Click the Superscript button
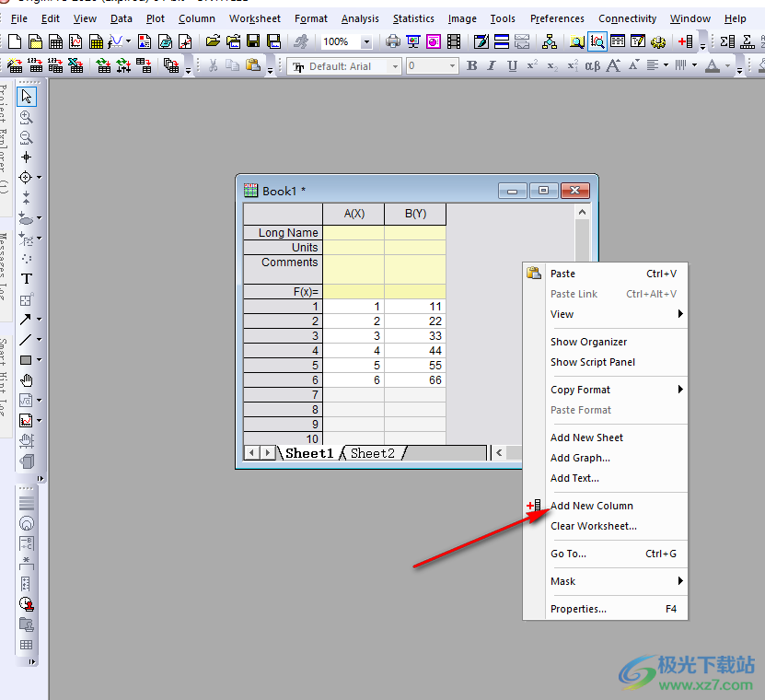Image resolution: width=765 pixels, height=700 pixels. 532,65
